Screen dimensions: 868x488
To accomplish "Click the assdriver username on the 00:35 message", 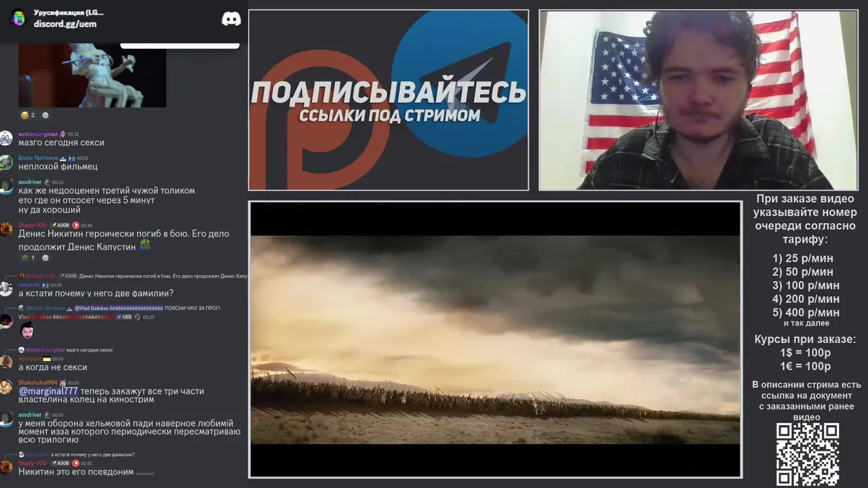I will (x=30, y=415).
